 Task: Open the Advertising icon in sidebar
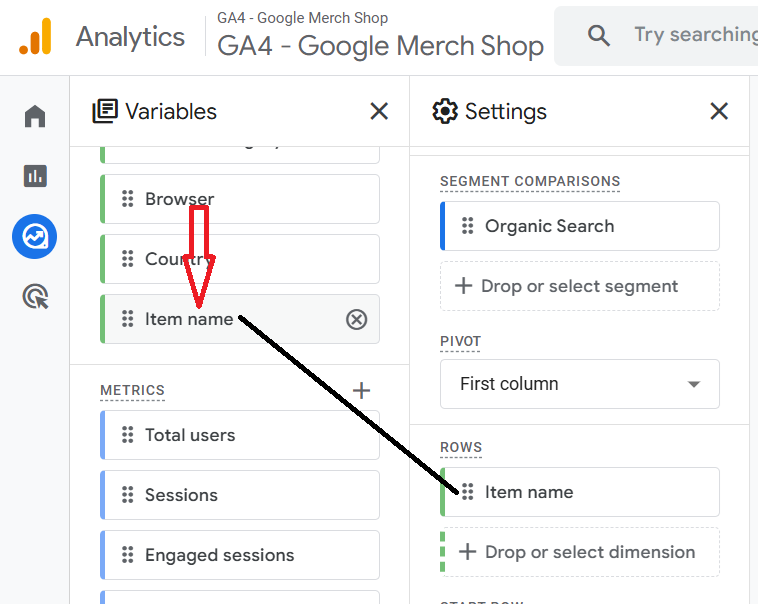click(x=35, y=297)
